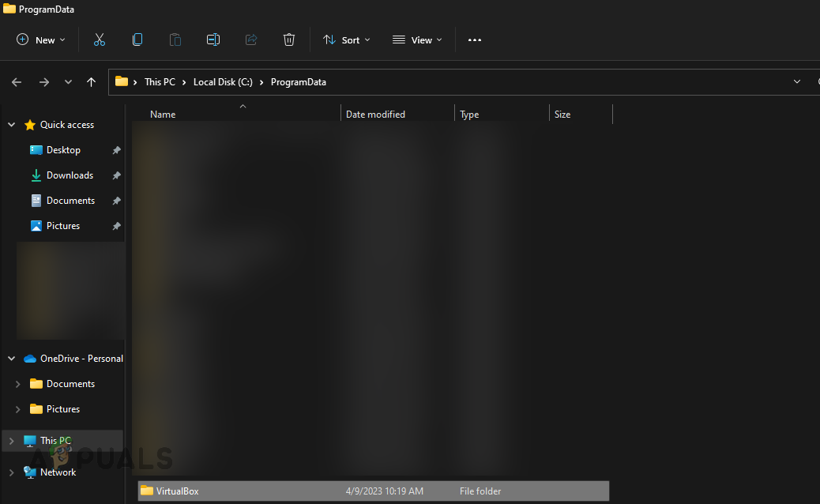Click the Share icon

(x=250, y=39)
